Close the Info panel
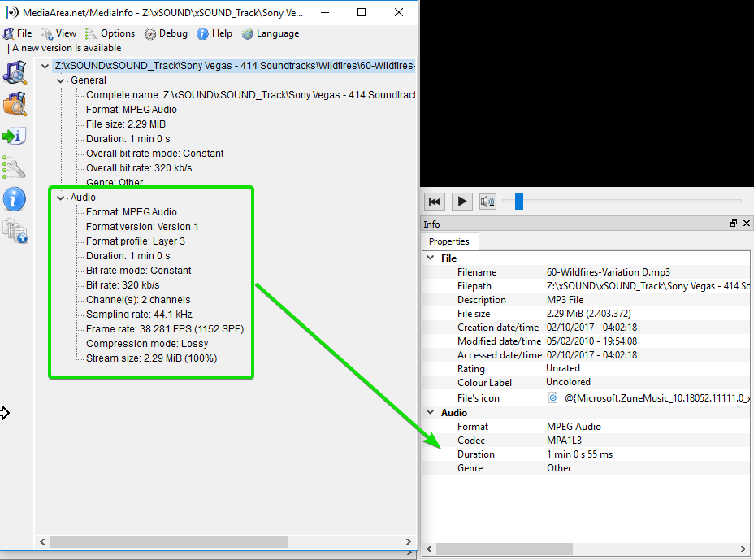 (747, 224)
